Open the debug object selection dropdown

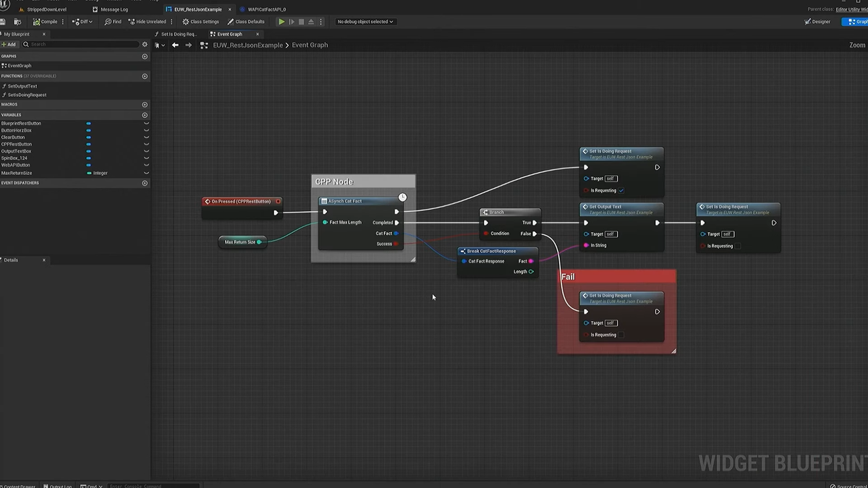point(365,22)
